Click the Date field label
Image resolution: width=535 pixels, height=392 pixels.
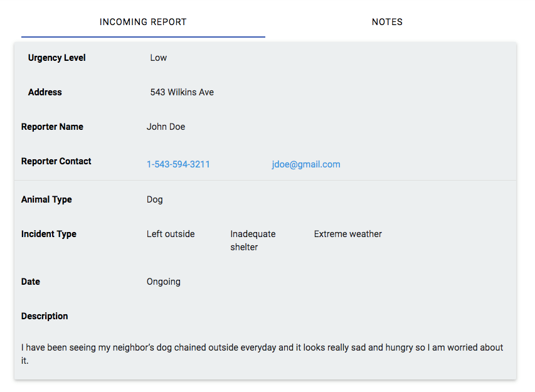tap(31, 282)
